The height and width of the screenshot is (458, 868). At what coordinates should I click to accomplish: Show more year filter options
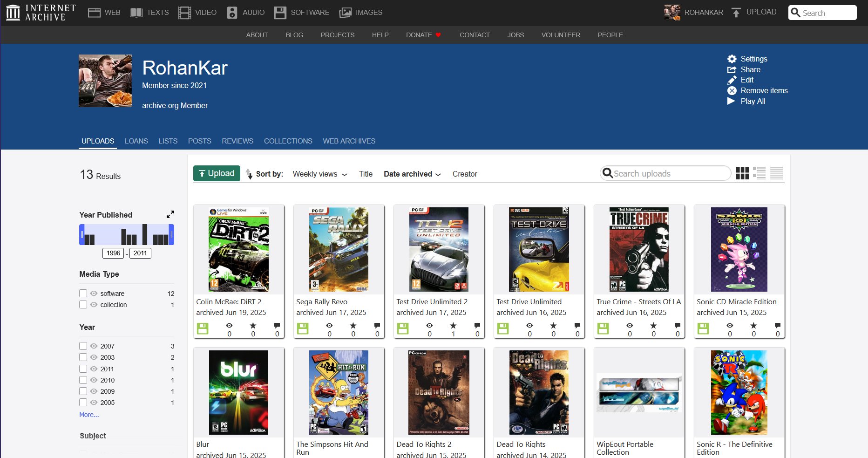point(89,415)
